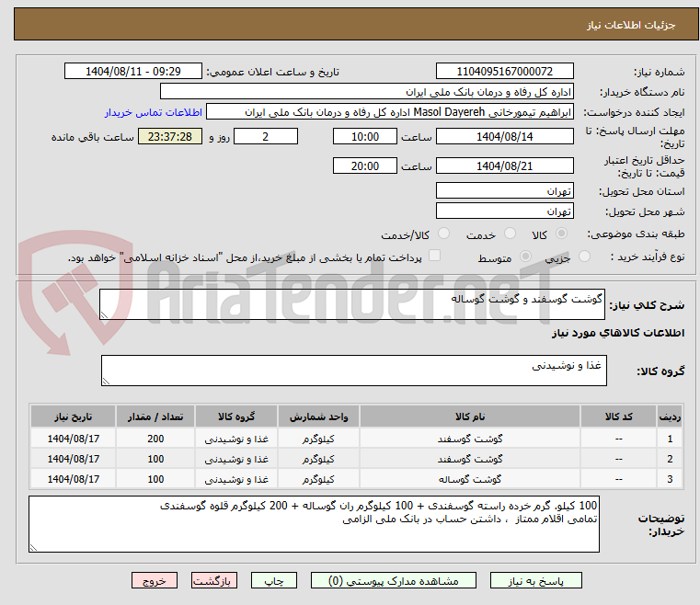Click the واحد شمارش column header

[318, 417]
